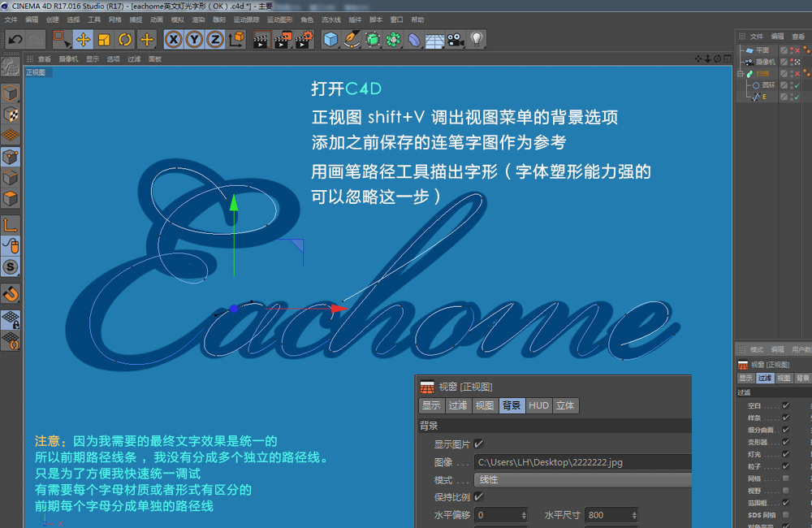Image resolution: width=812 pixels, height=528 pixels.
Task: Open the 文件 menu in main menu bar
Action: pyautogui.click(x=11, y=19)
